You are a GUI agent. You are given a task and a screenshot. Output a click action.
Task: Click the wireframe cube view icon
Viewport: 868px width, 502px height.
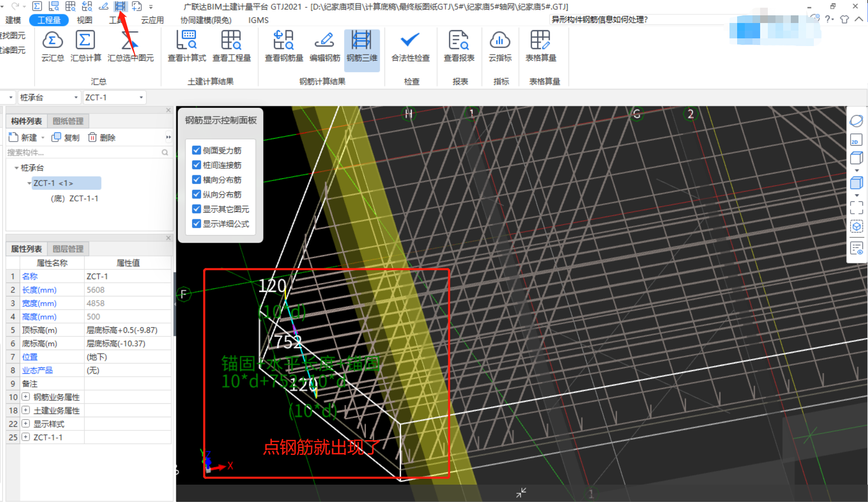coord(856,158)
